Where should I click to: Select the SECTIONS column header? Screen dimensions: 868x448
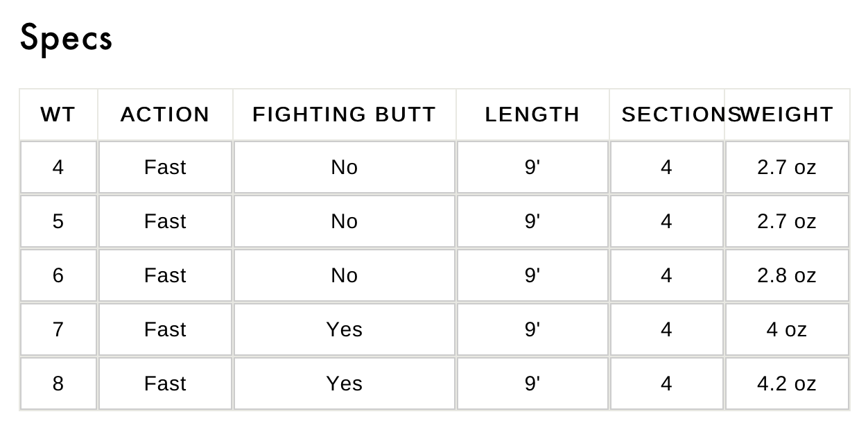[x=667, y=114]
